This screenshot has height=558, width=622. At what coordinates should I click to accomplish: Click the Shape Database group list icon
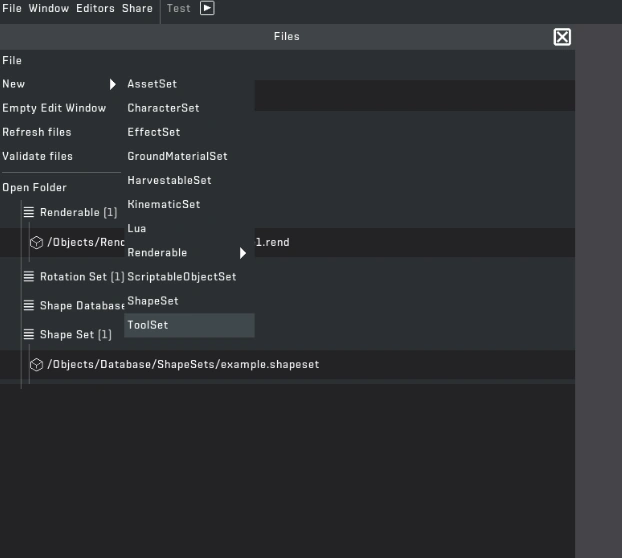click(x=29, y=306)
